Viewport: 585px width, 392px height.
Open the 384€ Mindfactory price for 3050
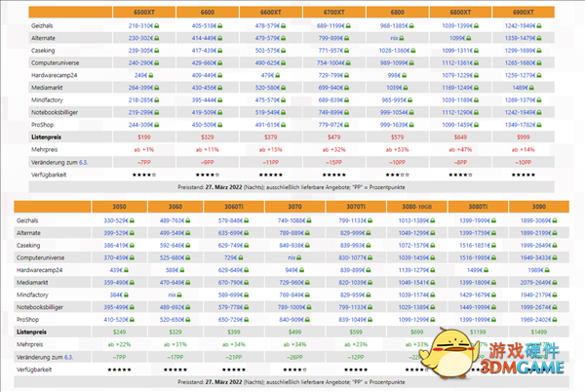tap(116, 294)
